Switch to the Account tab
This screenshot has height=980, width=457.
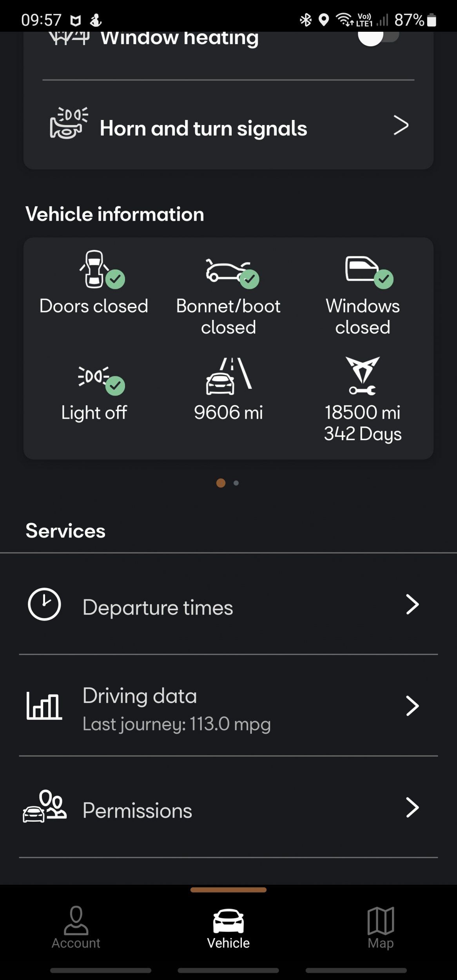click(x=76, y=927)
